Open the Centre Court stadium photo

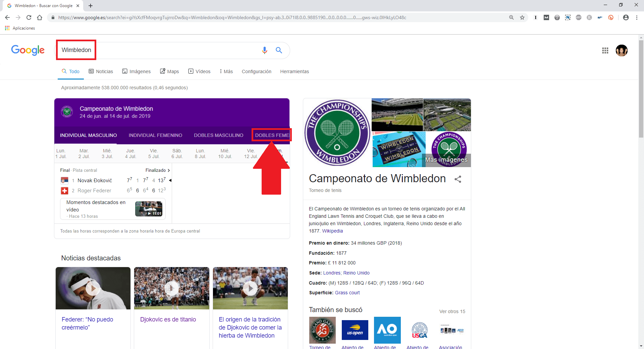(397, 114)
